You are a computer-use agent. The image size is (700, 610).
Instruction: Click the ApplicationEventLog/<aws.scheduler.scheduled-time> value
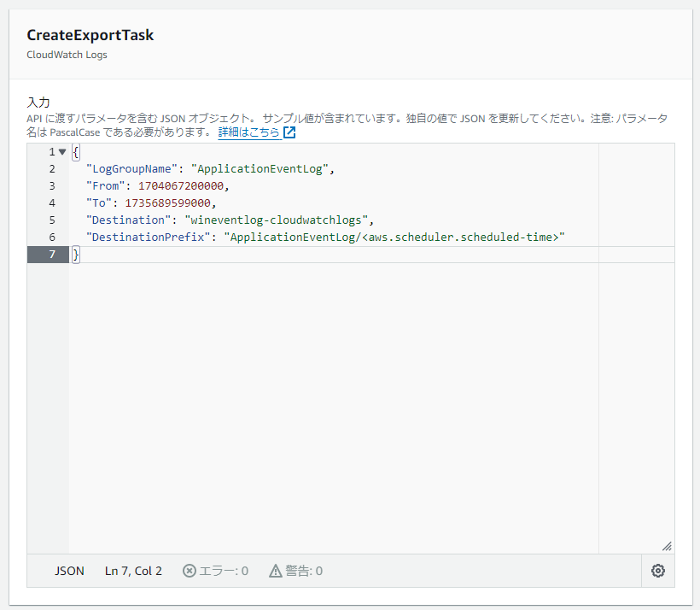coord(394,237)
